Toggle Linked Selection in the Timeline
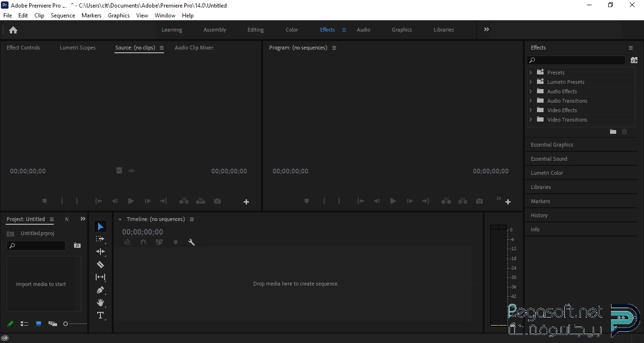The width and height of the screenshot is (644, 343). coord(159,242)
